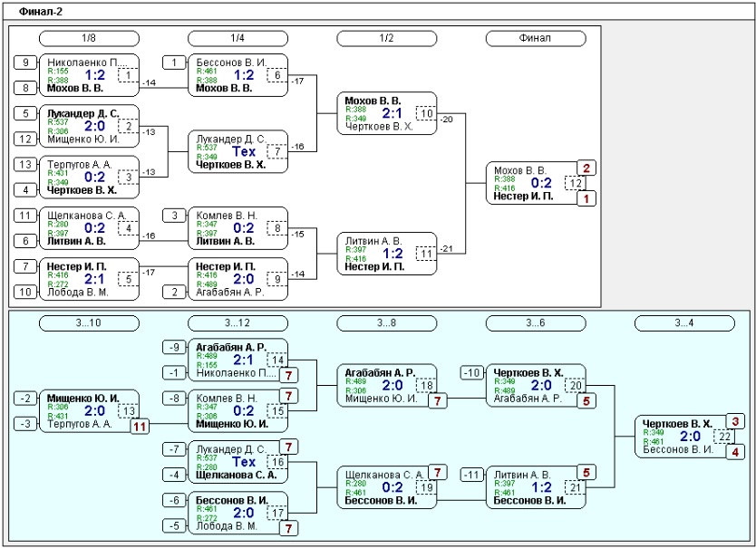Click dashed match number 22 in the 3...4 match
Image resolution: width=756 pixels, height=548 pixels.
coord(724,437)
